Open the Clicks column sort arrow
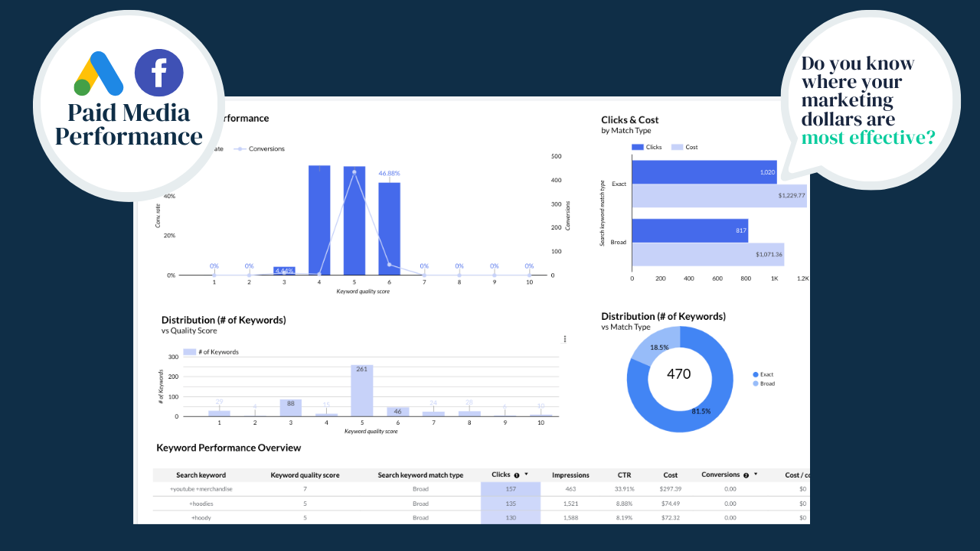Image resolution: width=980 pixels, height=551 pixels. tap(526, 474)
